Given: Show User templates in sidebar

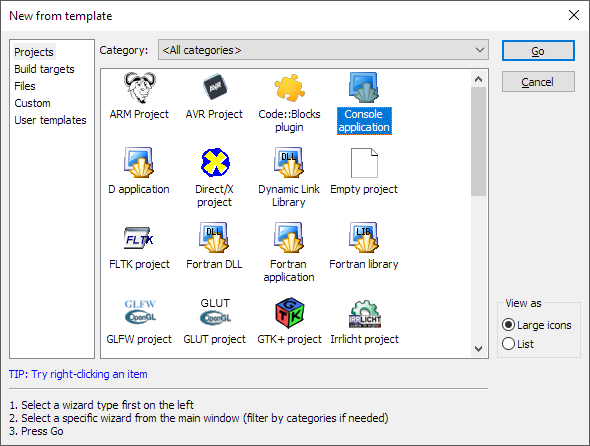Looking at the screenshot, I should pos(50,120).
